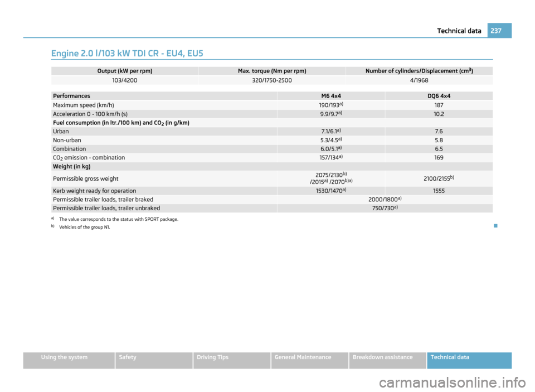
Task: Click the urban consumption value 7.6
Action: pyautogui.click(x=439, y=132)
